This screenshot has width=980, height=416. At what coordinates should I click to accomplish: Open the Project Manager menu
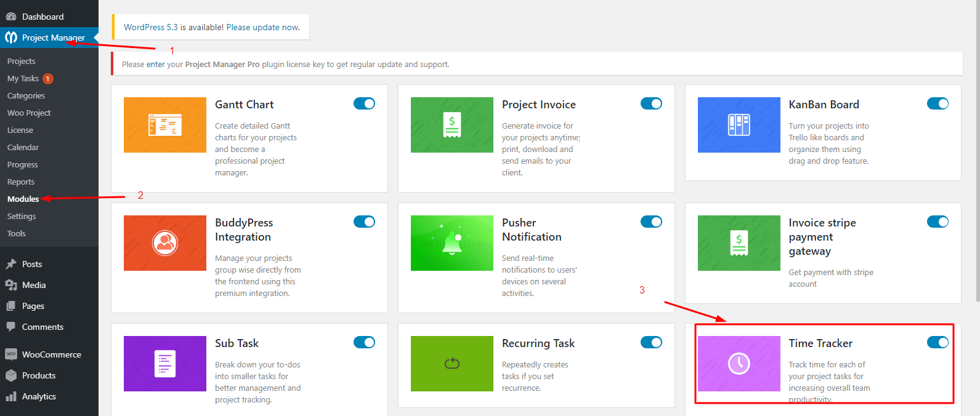[49, 38]
